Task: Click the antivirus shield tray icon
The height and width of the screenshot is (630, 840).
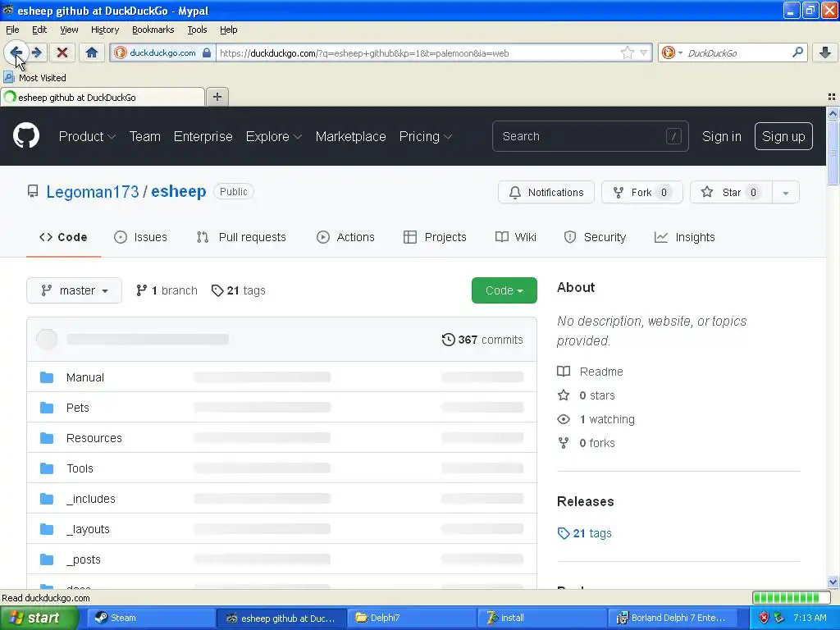Action: [764, 618]
